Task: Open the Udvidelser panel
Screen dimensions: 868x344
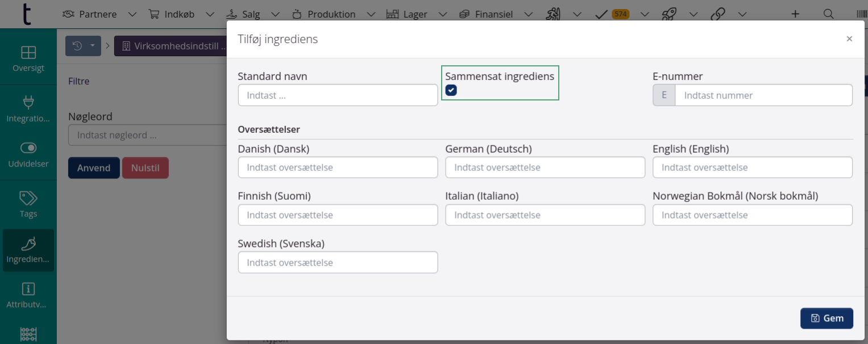Action: click(28, 154)
